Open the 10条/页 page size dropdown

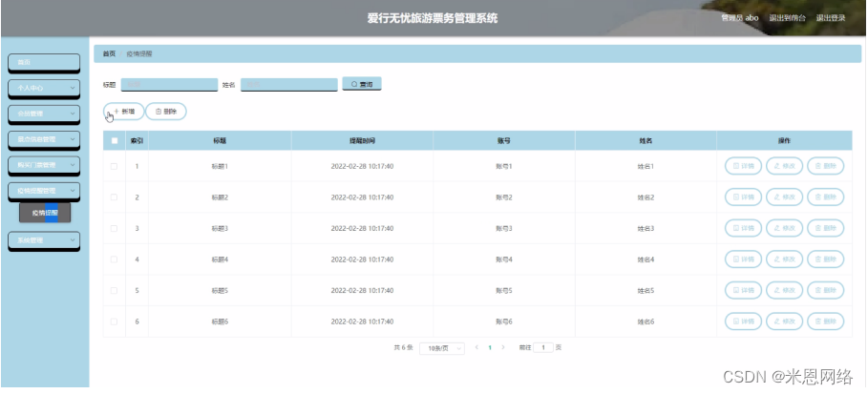pyautogui.click(x=442, y=348)
